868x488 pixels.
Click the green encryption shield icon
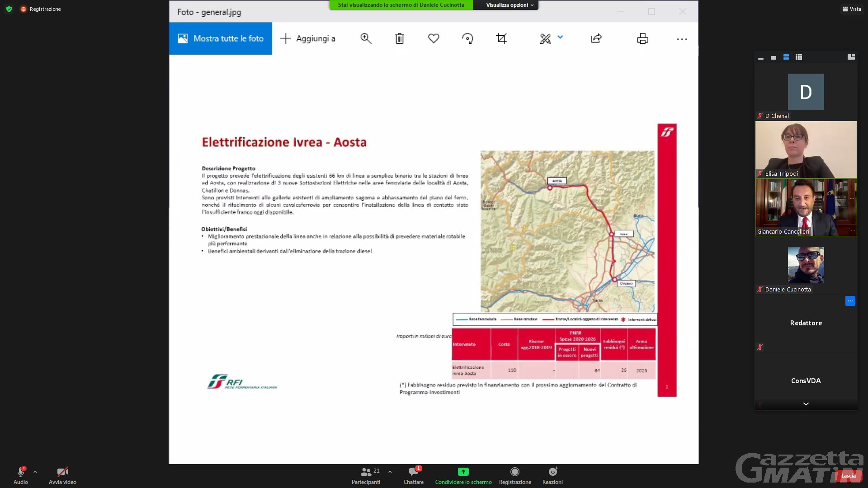(9, 9)
